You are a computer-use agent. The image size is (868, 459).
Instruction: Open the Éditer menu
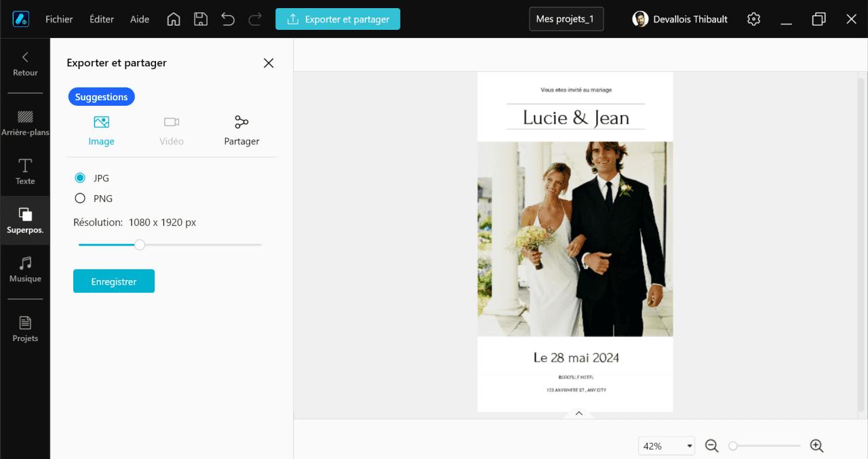coord(102,19)
